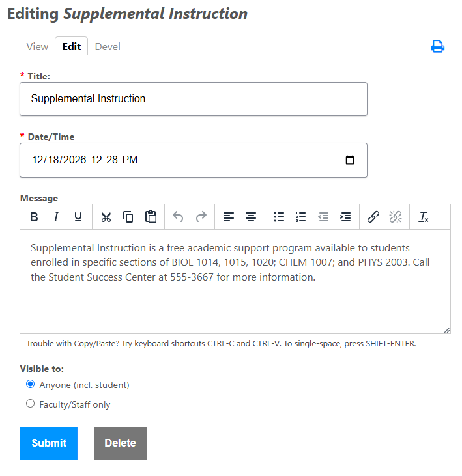Paste from clipboard using paste icon
Image resolution: width=462 pixels, height=476 pixels.
click(151, 217)
